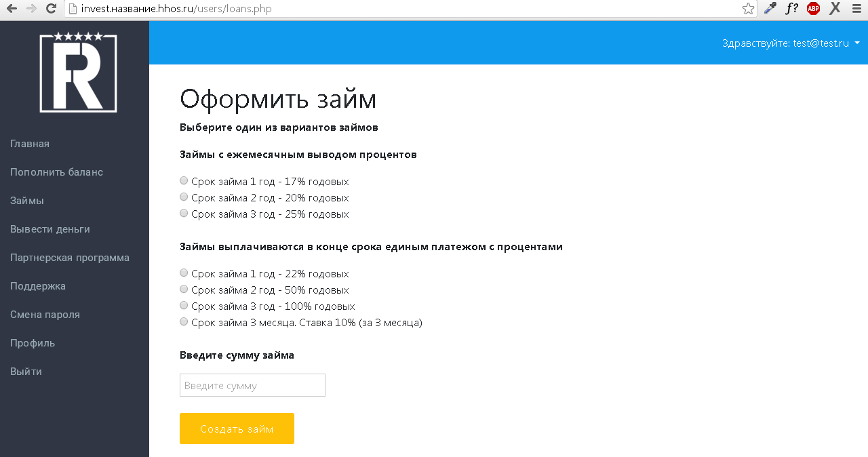The height and width of the screenshot is (457, 868).
Task: Select monthly loan 3 years at 25%
Action: [x=184, y=214]
